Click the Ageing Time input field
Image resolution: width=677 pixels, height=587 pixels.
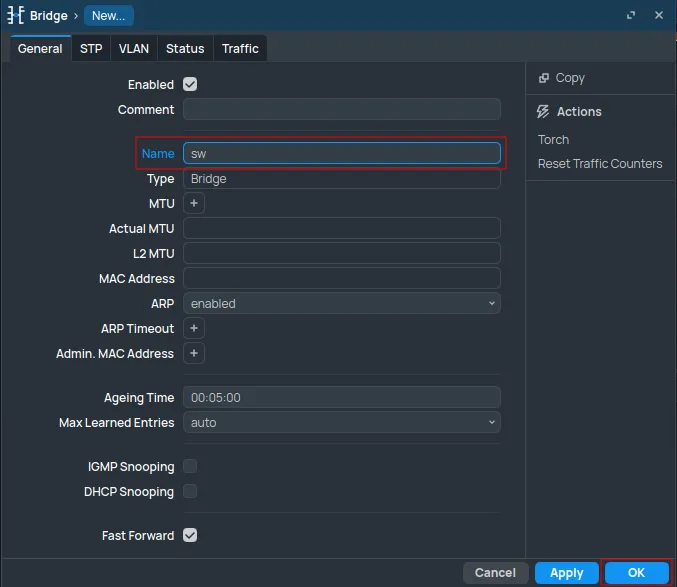(341, 398)
